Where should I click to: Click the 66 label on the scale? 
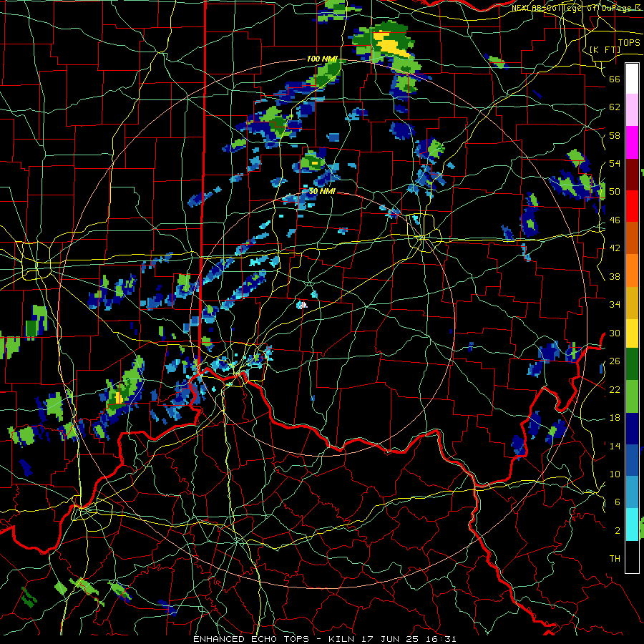(x=615, y=79)
